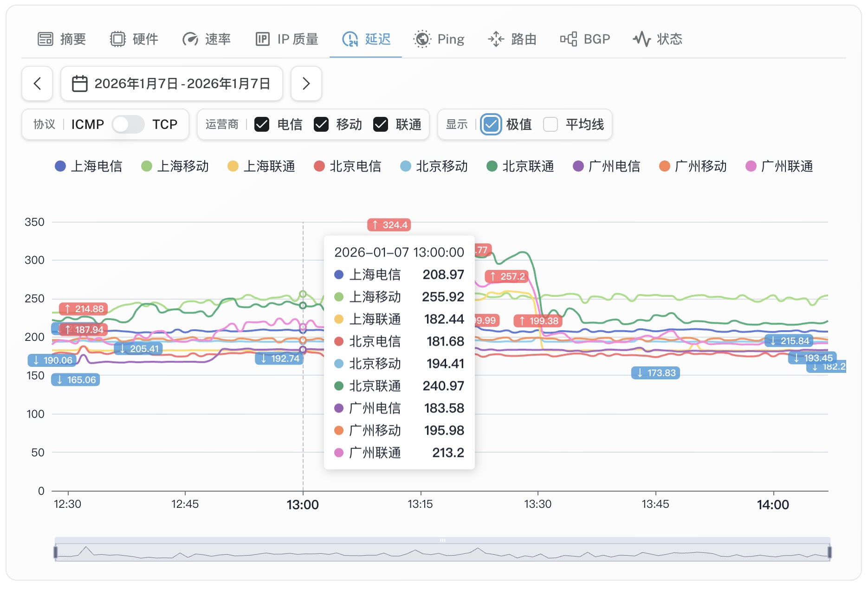Viewport: 868px width, 589px height.
Task: Toggle 北京联通 legend entry
Action: [520, 166]
